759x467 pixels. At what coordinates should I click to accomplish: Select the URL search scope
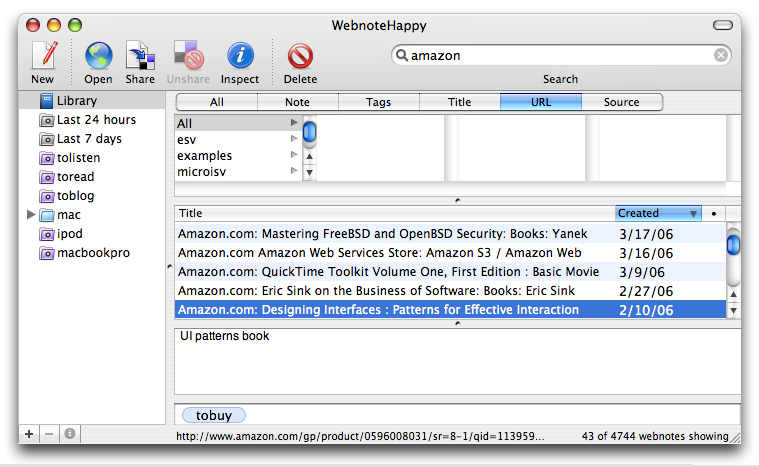coord(540,102)
